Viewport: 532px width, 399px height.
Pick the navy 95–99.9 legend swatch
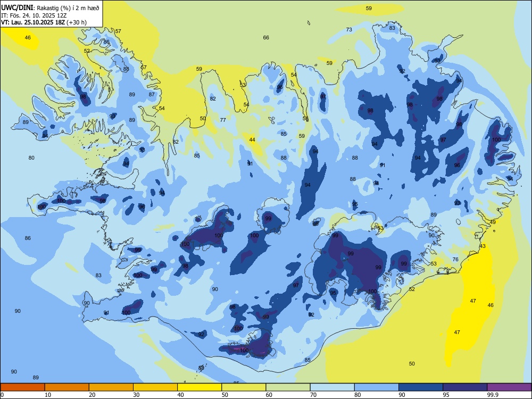click(x=465, y=387)
